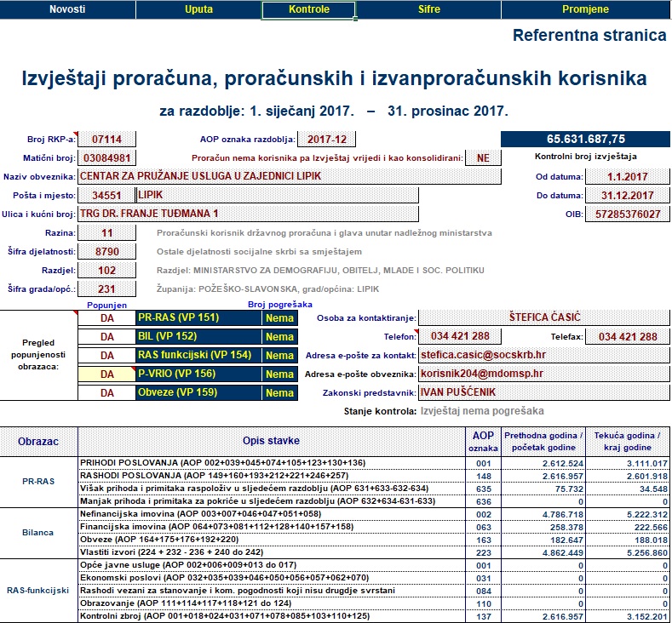Open the Uputa tab
Viewport: 672px width, 623px height.
(198, 9)
